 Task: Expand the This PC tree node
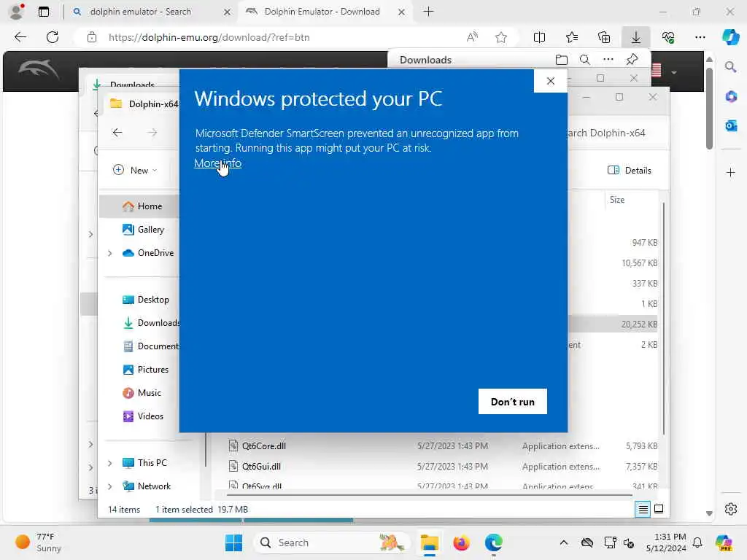pyautogui.click(x=110, y=463)
